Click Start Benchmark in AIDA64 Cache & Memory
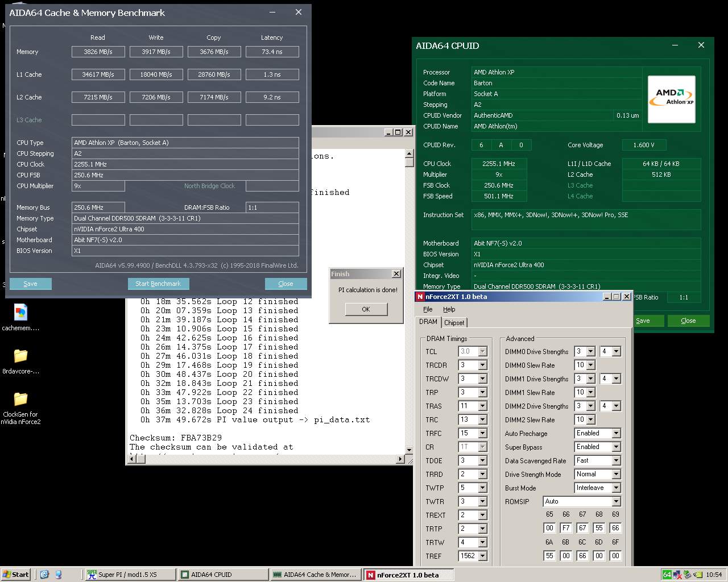The width and height of the screenshot is (728, 582). click(158, 284)
